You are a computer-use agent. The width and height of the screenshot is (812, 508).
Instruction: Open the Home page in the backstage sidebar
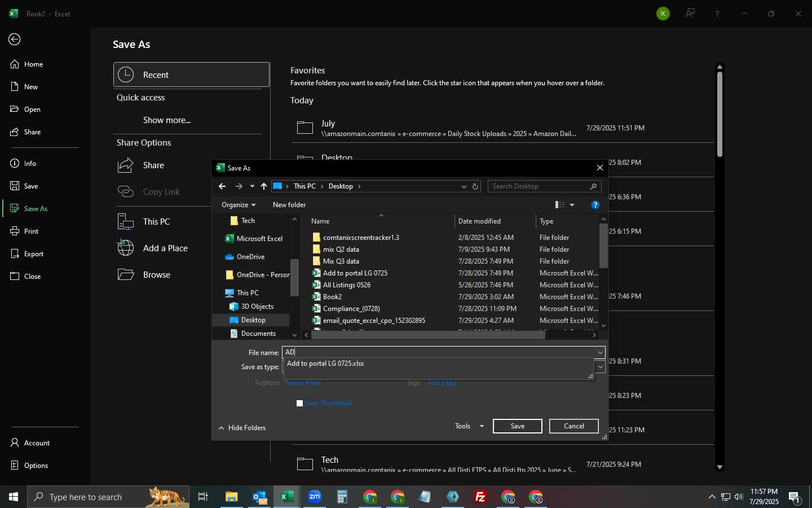(x=27, y=64)
